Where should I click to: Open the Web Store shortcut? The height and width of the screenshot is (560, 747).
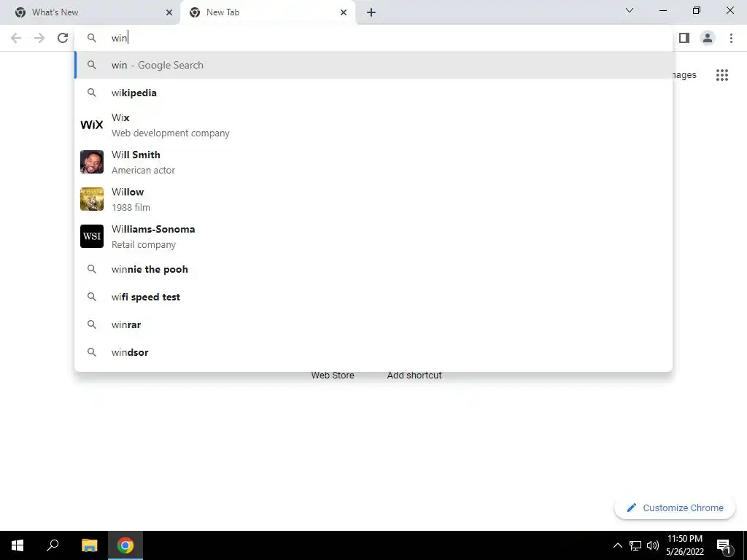click(x=333, y=376)
